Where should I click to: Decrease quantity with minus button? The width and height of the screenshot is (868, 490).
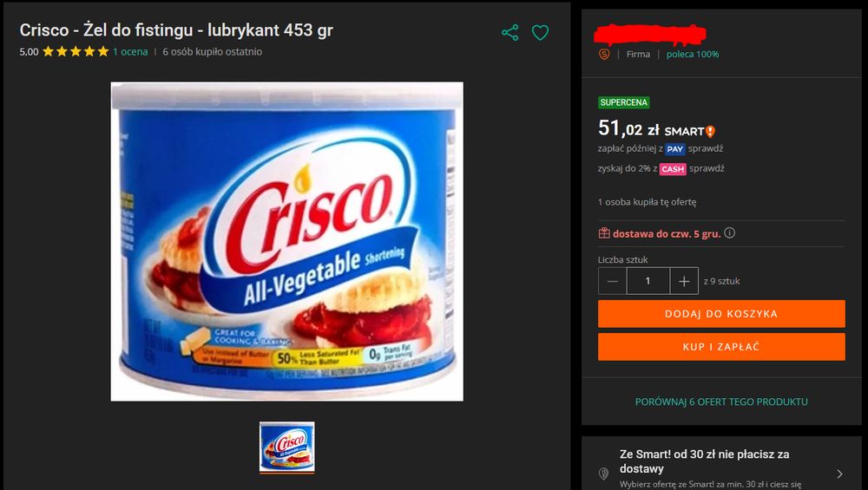click(612, 281)
